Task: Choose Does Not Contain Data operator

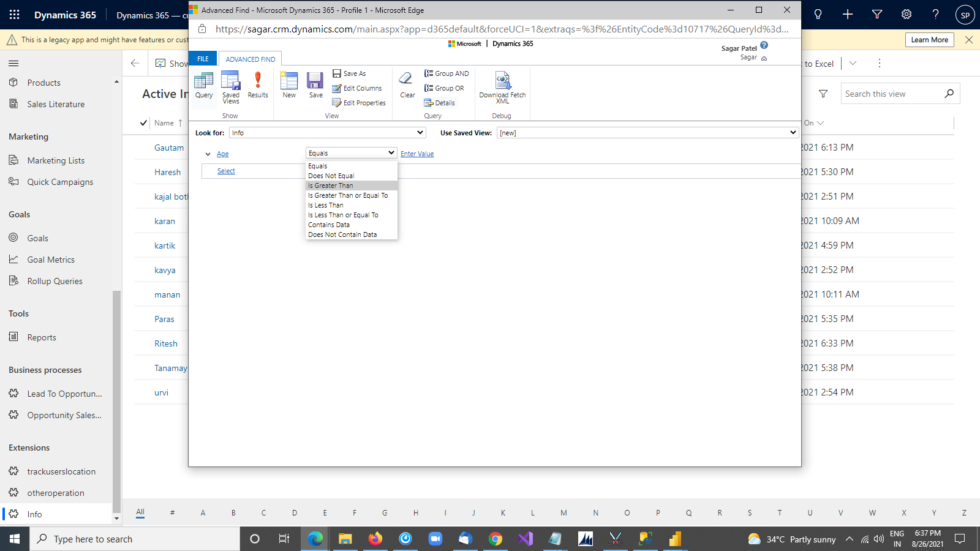Action: [x=352, y=234]
